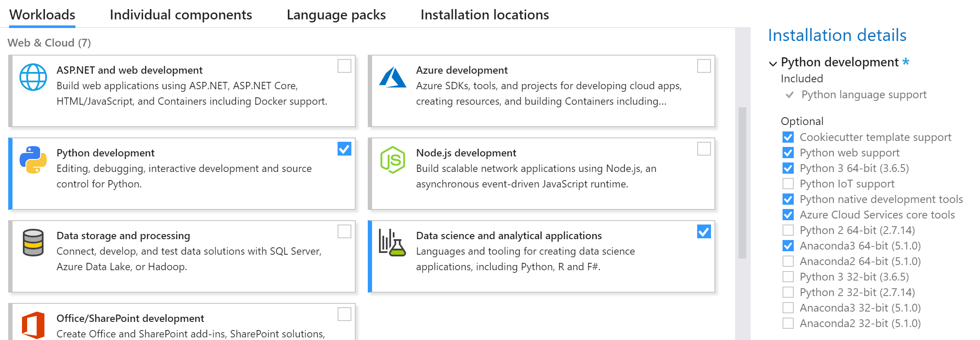Click the Python development snake icon
The width and height of the screenshot is (980, 340).
(x=33, y=160)
